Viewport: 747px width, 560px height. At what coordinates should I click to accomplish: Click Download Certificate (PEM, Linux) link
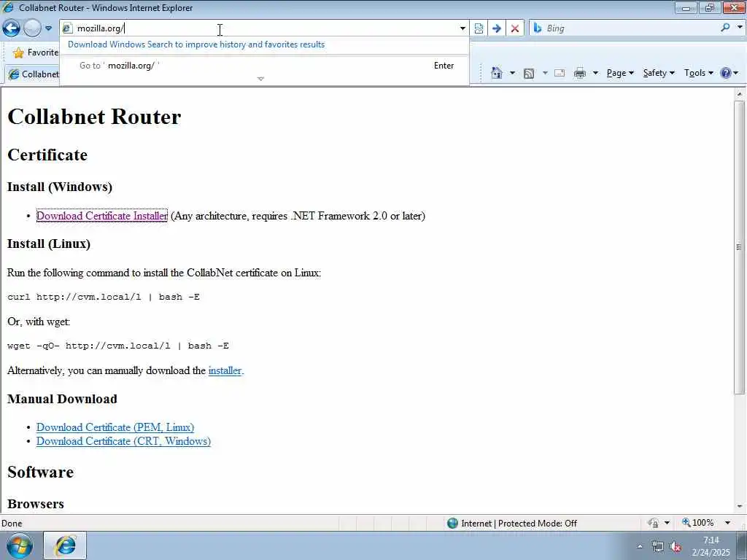tap(115, 427)
